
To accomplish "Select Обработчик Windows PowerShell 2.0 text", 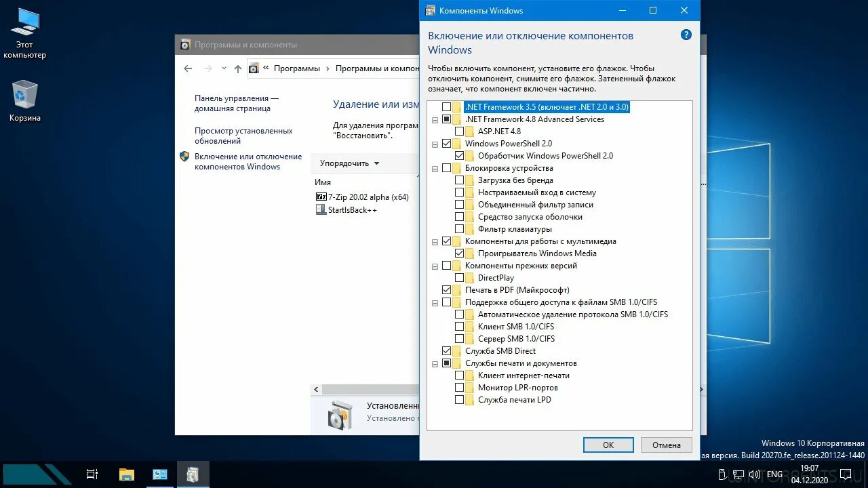I will [545, 156].
